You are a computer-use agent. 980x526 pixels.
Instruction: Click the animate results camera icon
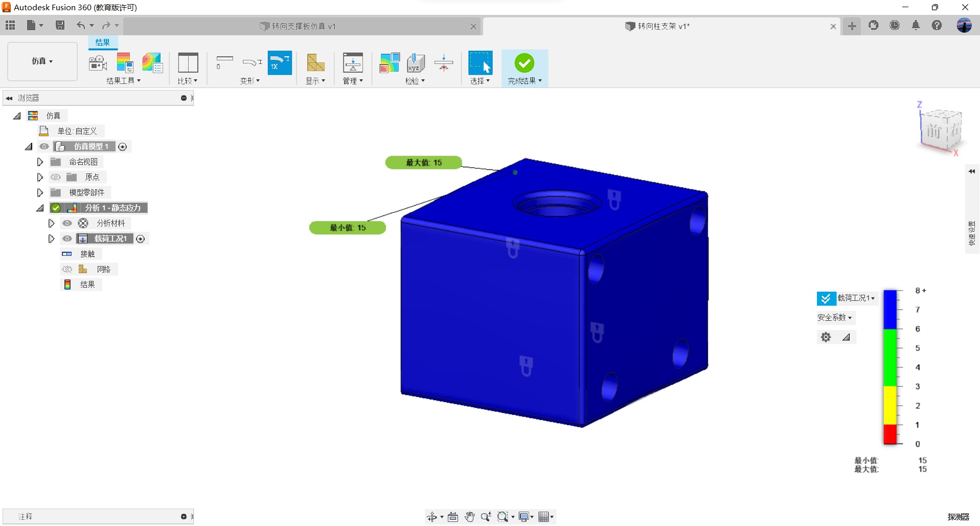98,63
